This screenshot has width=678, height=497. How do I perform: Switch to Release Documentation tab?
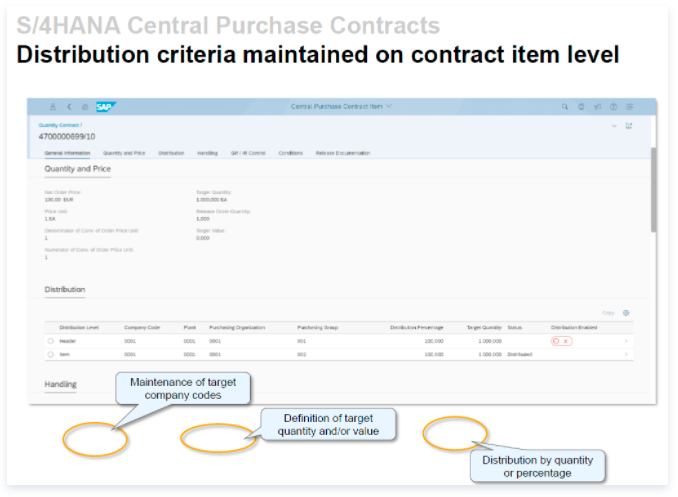tap(343, 153)
